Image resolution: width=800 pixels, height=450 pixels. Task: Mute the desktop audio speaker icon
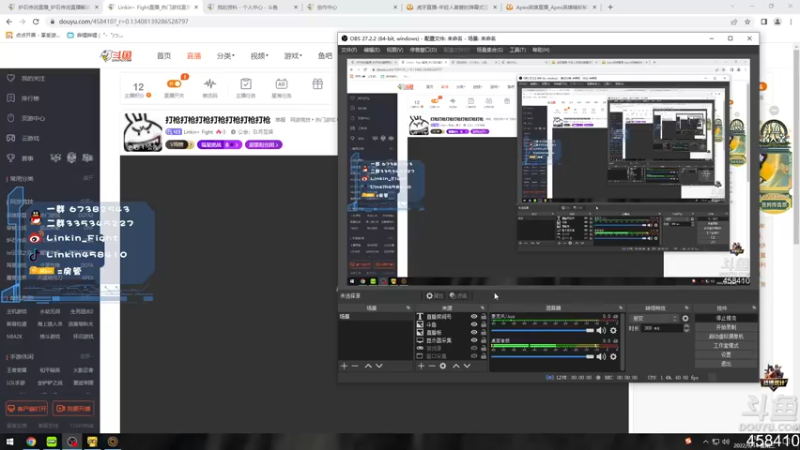(602, 357)
